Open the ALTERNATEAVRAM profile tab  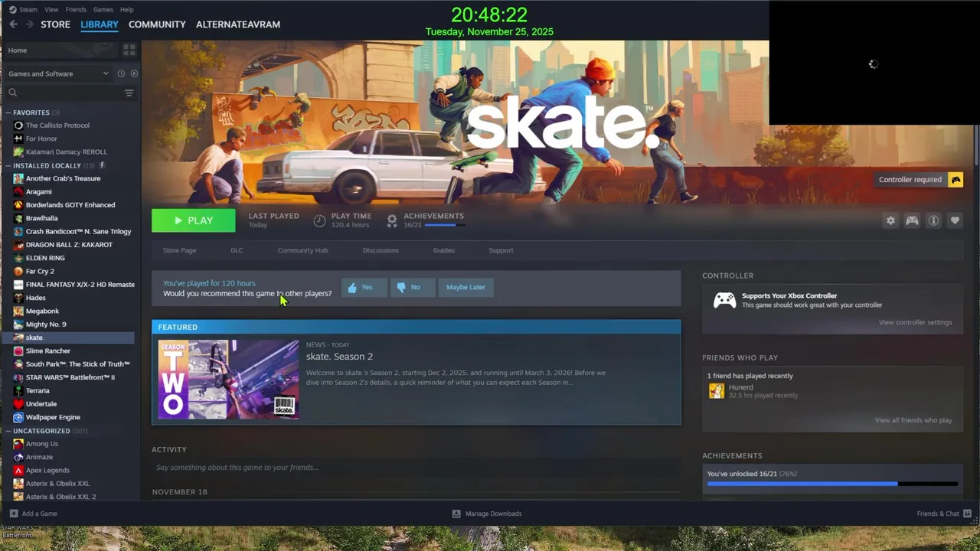238,24
